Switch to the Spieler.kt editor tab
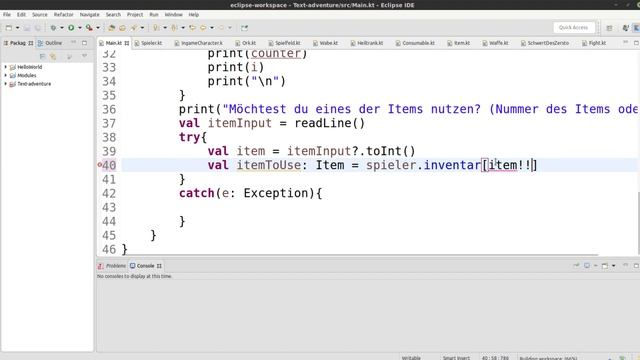 coord(148,43)
